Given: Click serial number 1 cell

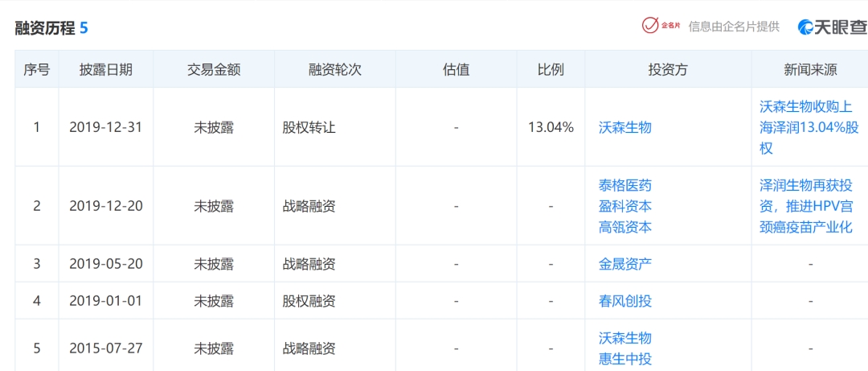Looking at the screenshot, I should pyautogui.click(x=36, y=127).
